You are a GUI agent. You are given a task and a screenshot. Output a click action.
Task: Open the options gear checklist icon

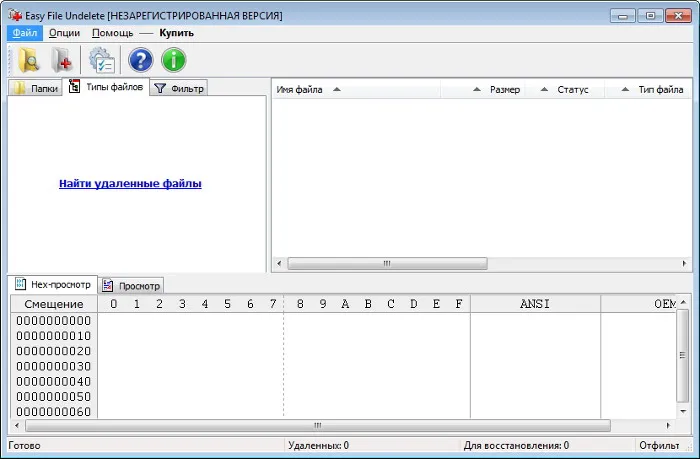(x=102, y=60)
